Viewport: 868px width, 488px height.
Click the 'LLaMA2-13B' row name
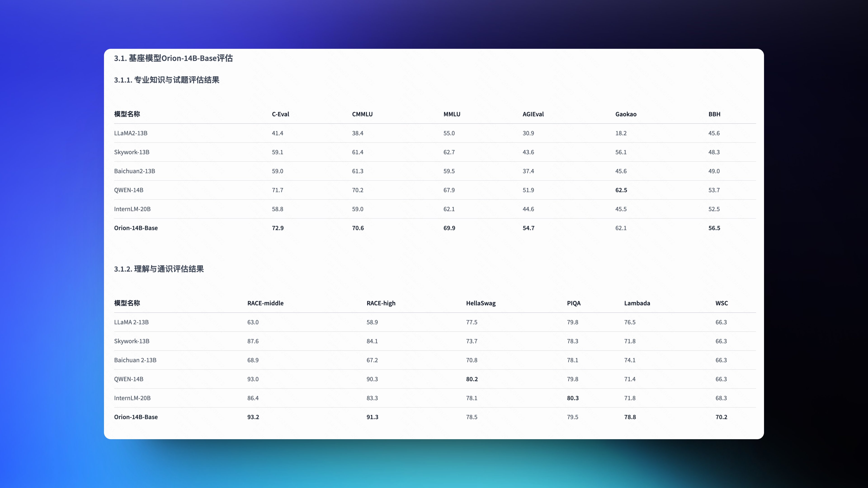point(130,133)
